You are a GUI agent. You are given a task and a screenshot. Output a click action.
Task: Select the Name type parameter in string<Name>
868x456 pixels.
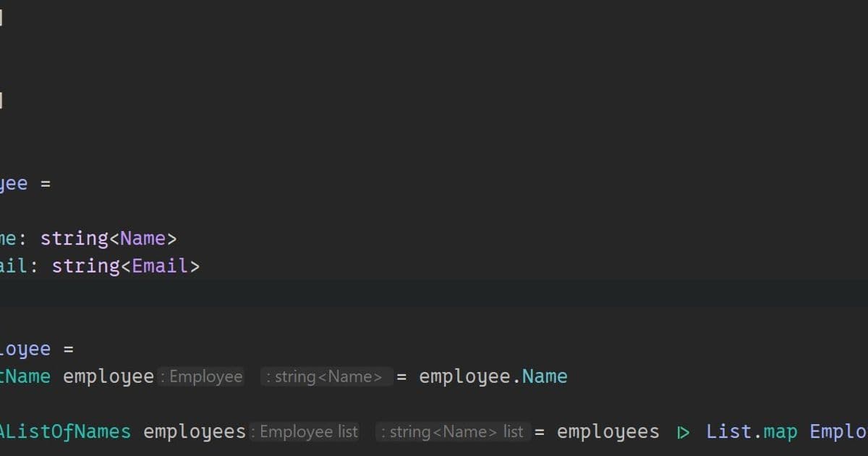click(142, 238)
